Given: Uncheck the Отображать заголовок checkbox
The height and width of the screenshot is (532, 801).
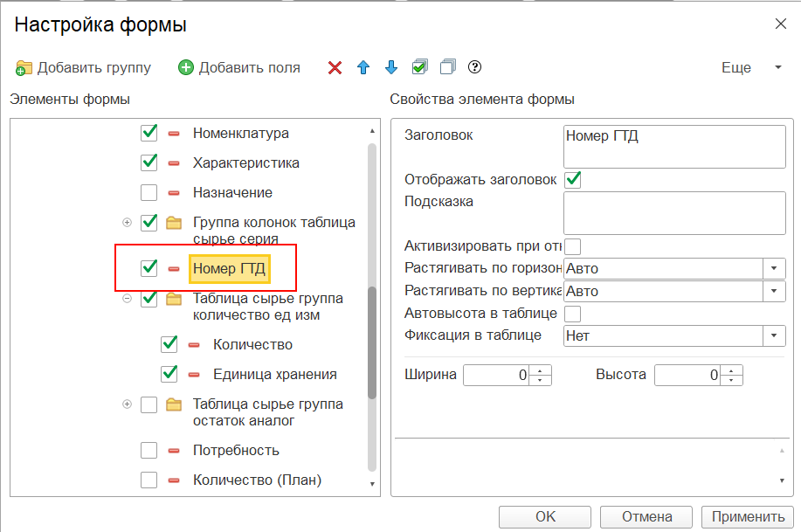Looking at the screenshot, I should [x=573, y=180].
